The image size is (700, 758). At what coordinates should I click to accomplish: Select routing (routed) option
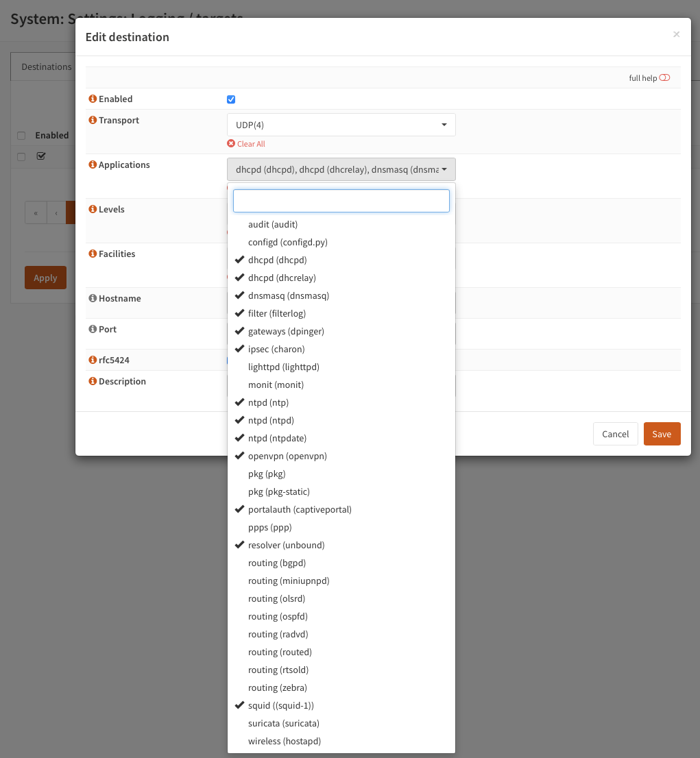coord(341,652)
